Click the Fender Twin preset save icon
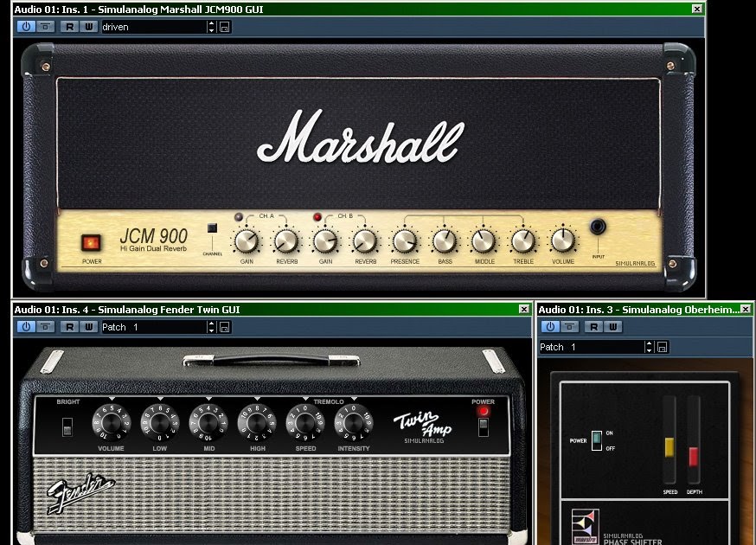The image size is (756, 545). 225,327
